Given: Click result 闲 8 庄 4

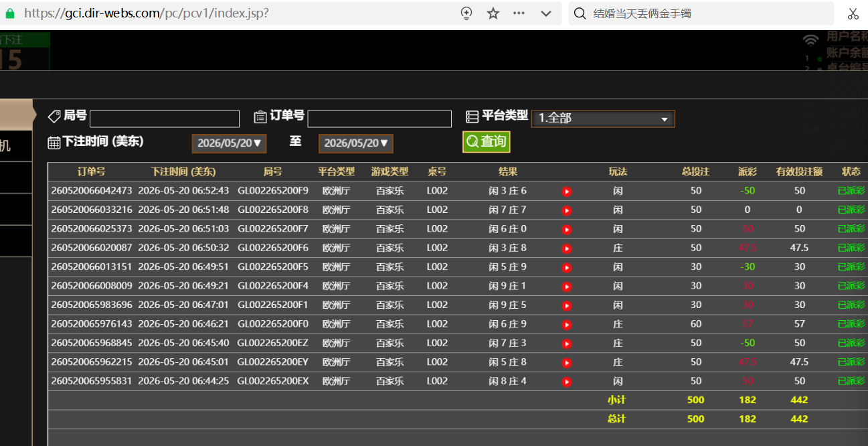Looking at the screenshot, I should [x=508, y=381].
